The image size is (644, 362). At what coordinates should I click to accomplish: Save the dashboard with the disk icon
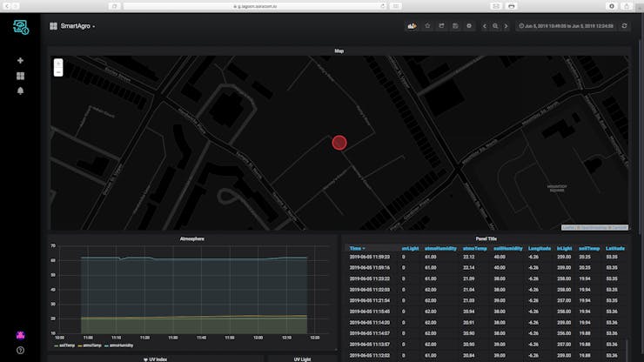[x=455, y=26]
